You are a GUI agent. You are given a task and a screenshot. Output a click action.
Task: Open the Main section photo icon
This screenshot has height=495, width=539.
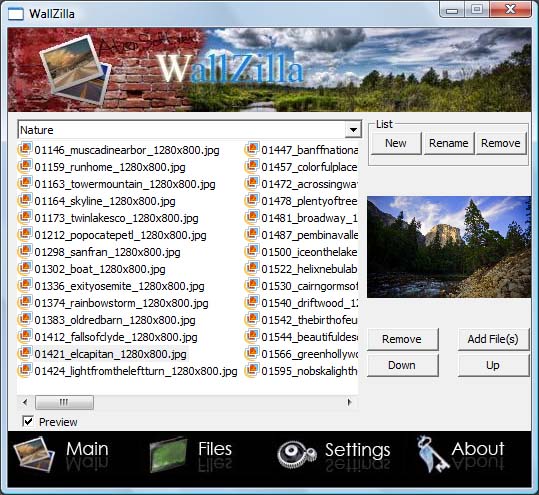34,454
